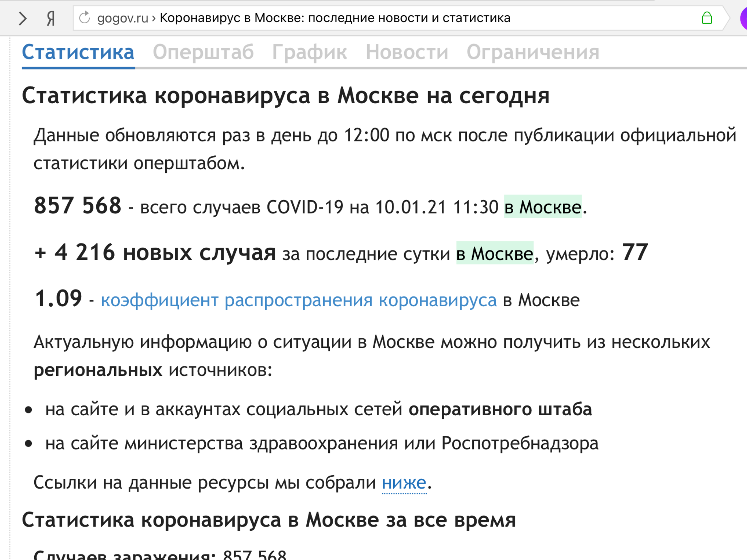The width and height of the screenshot is (747, 560).
Task: Click the bold word 'региональных'
Action: click(x=98, y=370)
